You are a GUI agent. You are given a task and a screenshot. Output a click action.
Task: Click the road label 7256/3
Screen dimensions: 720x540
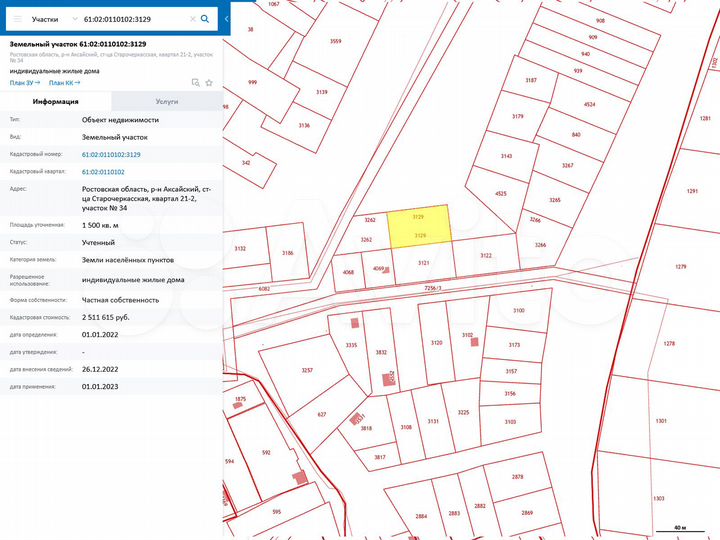point(433,288)
